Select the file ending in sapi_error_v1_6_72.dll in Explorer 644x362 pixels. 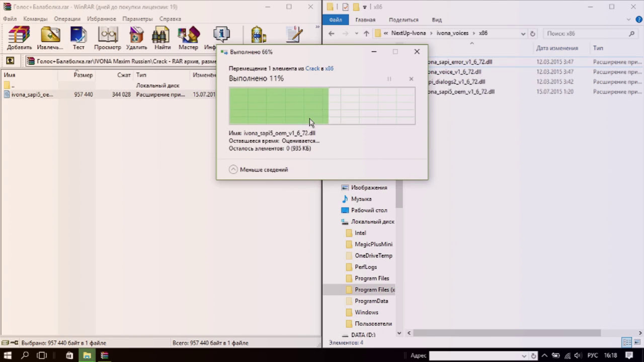point(459,62)
